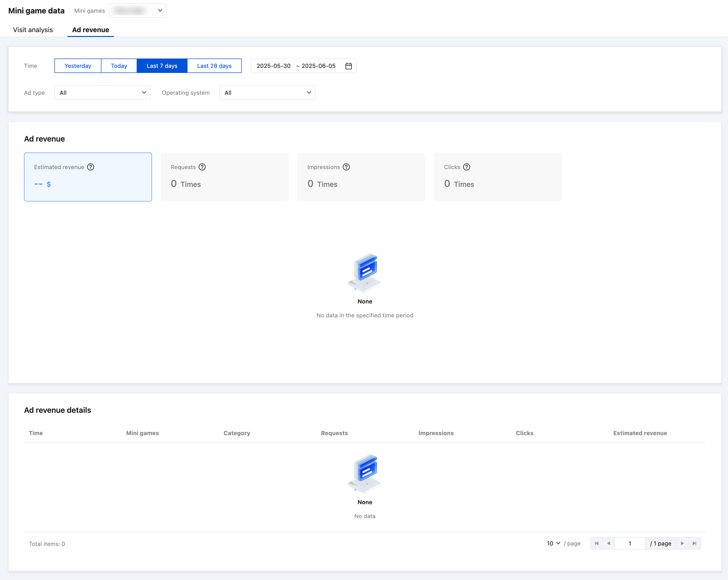The image size is (728, 580).
Task: Change items per page dropdown
Action: coord(553,543)
